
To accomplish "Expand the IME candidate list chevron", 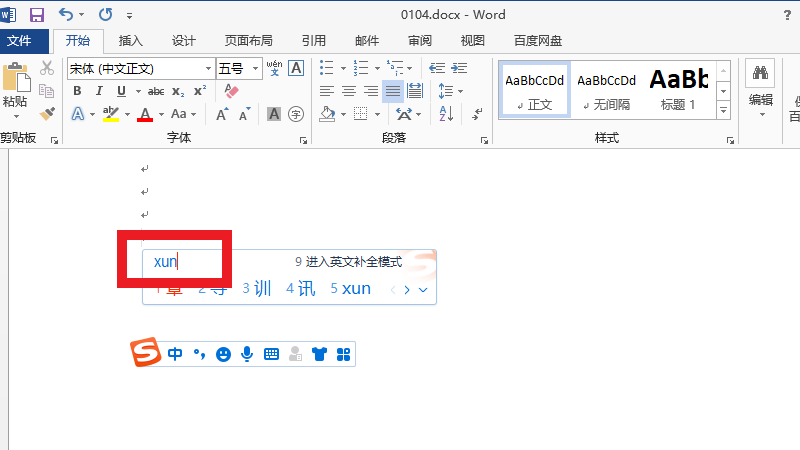I will (424, 290).
